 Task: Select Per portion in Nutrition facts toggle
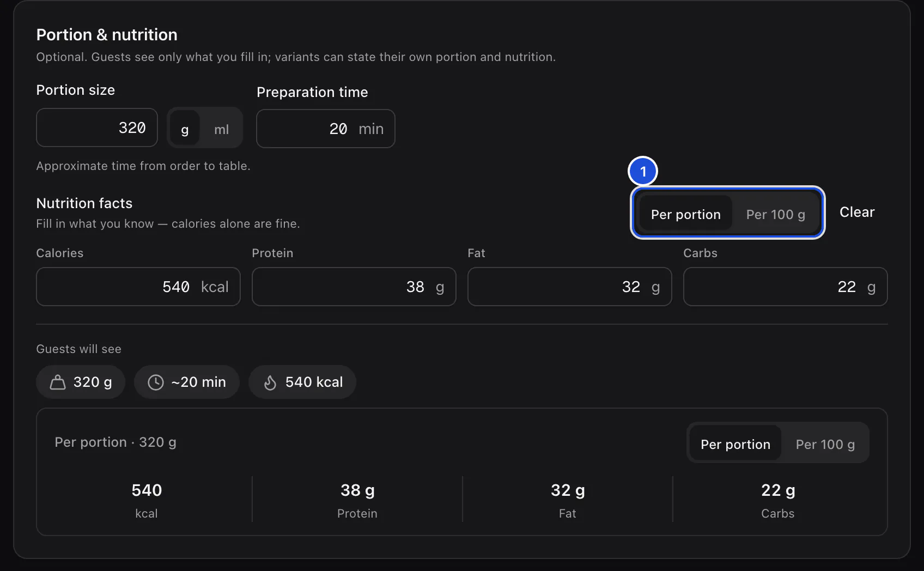pyautogui.click(x=686, y=214)
